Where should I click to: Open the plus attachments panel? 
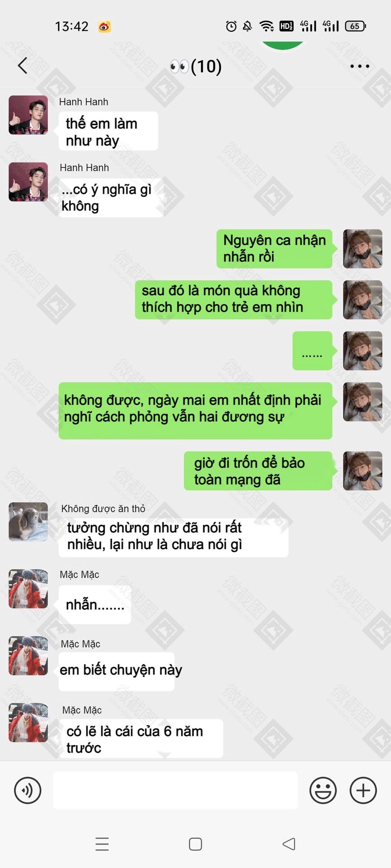363,790
